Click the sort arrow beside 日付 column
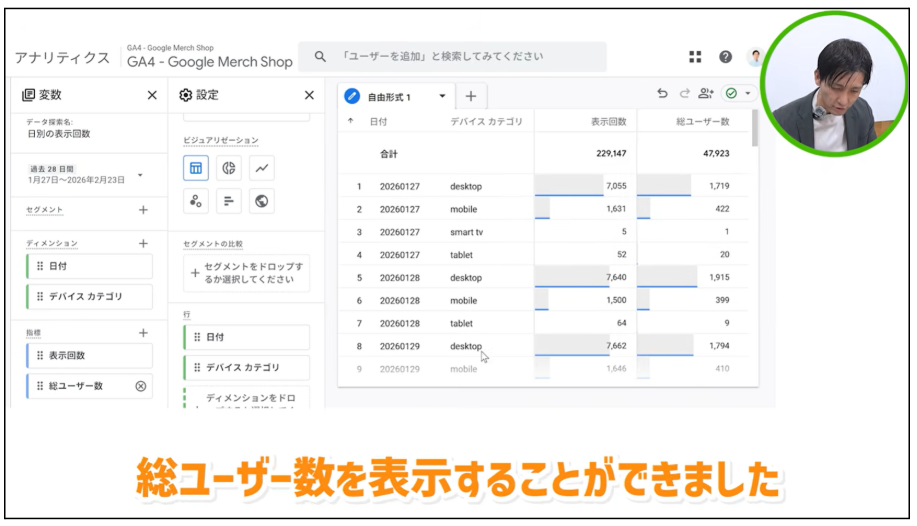 (350, 121)
